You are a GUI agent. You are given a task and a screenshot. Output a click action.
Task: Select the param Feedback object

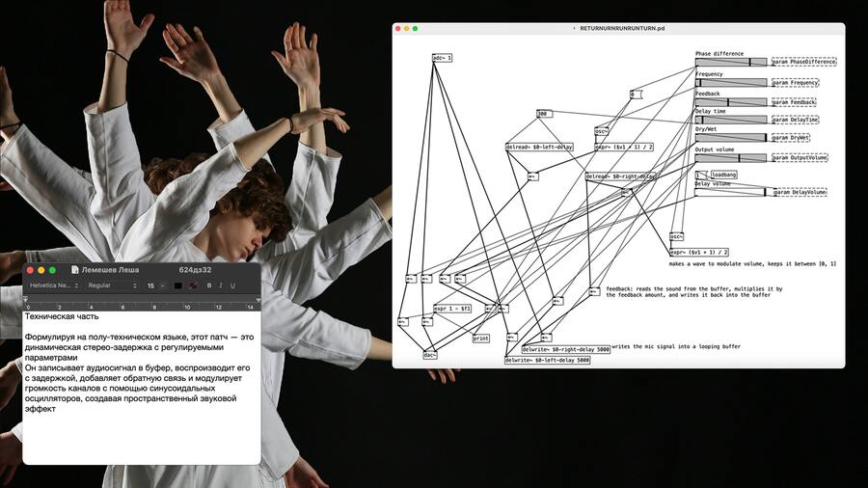[x=794, y=102]
